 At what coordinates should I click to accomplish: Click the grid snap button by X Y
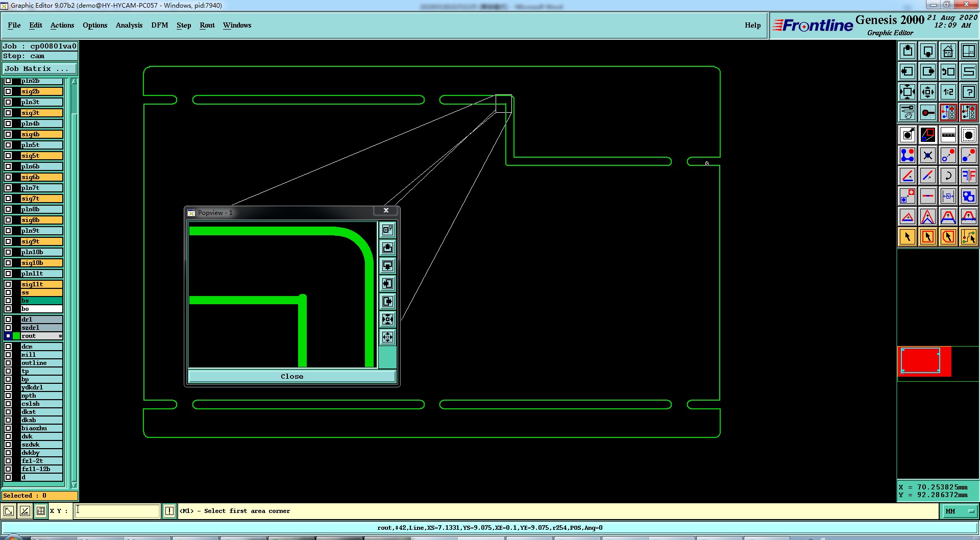(x=41, y=511)
